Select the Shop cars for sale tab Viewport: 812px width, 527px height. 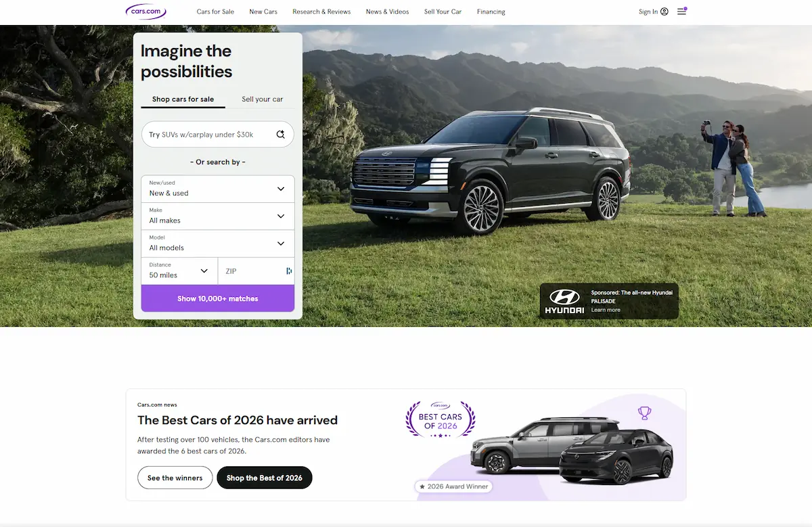(x=183, y=99)
